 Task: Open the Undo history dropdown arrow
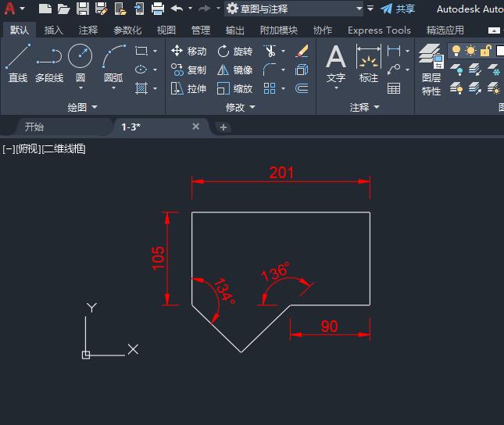(x=191, y=9)
